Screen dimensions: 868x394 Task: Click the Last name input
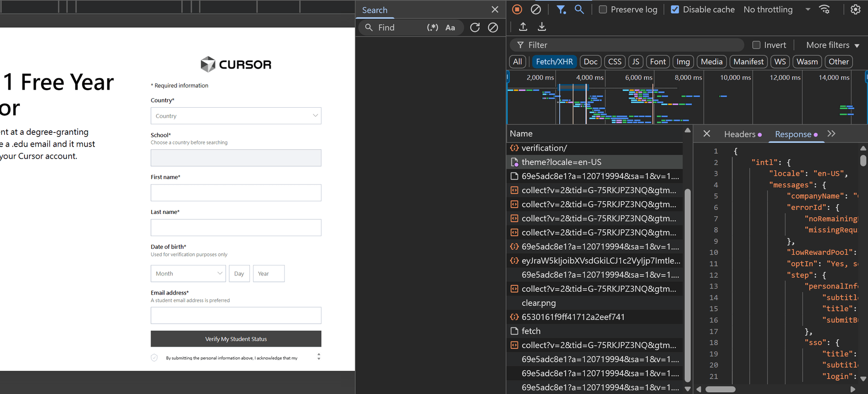236,228
